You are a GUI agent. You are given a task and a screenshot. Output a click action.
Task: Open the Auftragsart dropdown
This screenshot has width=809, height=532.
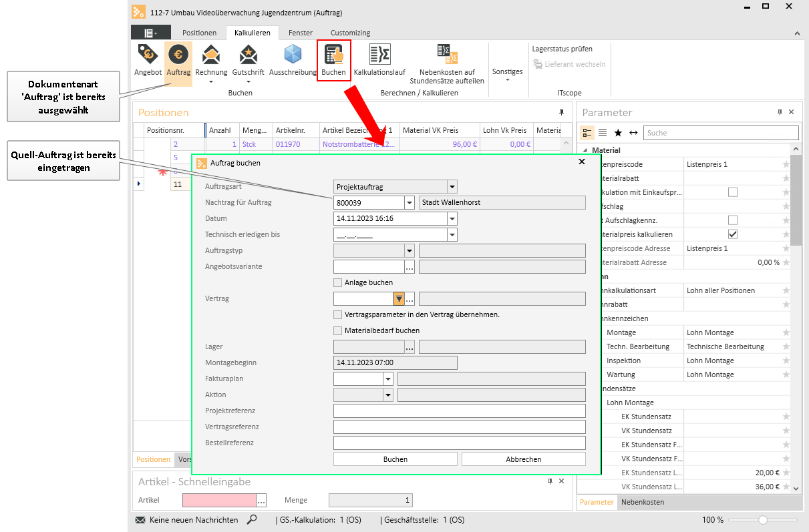point(452,187)
